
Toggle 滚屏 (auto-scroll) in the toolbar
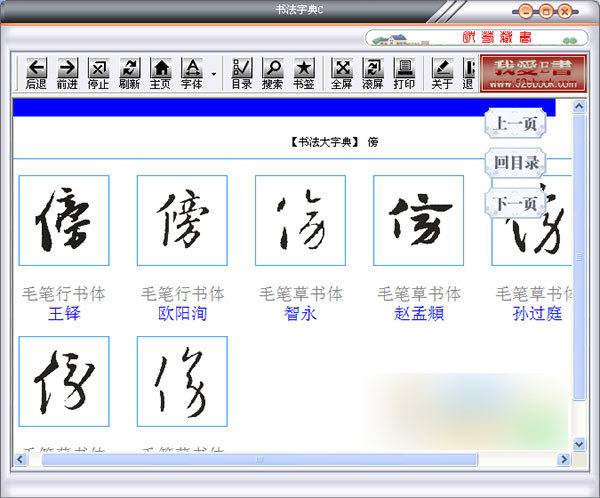(372, 74)
